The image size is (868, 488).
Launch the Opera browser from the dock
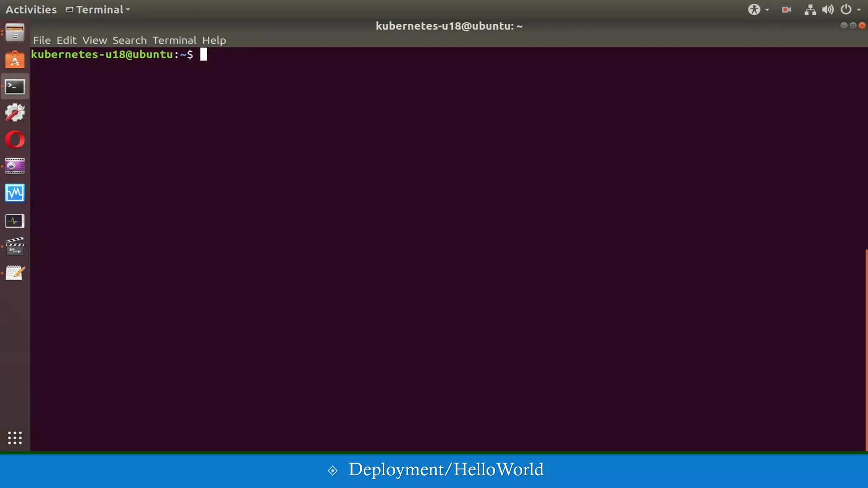(x=15, y=140)
